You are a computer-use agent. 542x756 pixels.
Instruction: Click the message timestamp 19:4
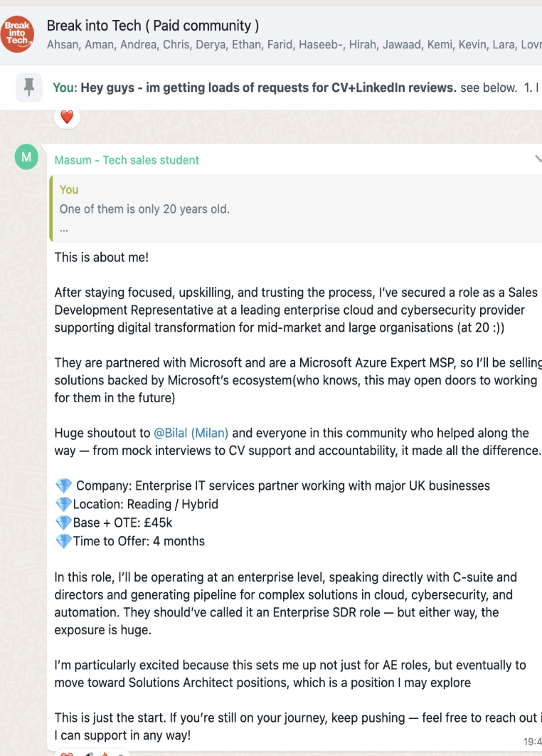[x=532, y=742]
